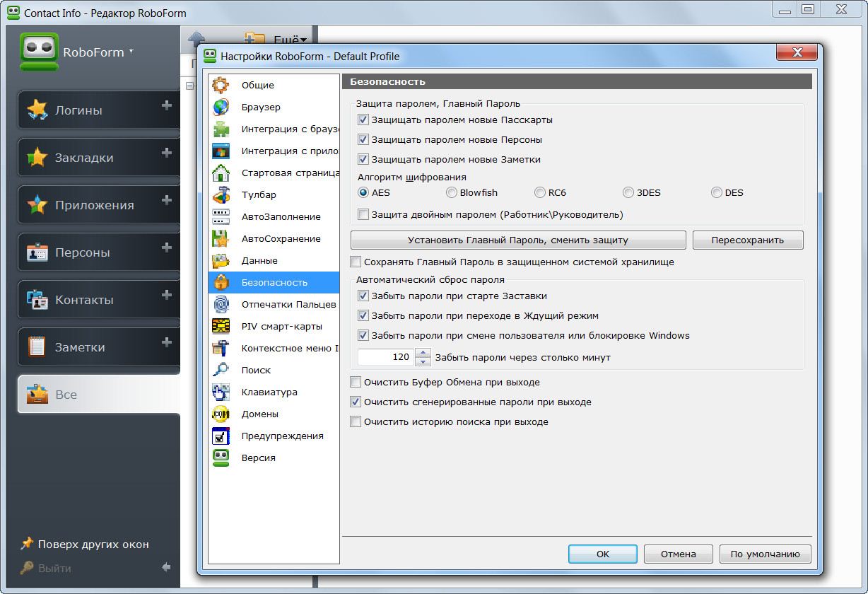Enable Очистить историю поиска при выходе

[356, 421]
